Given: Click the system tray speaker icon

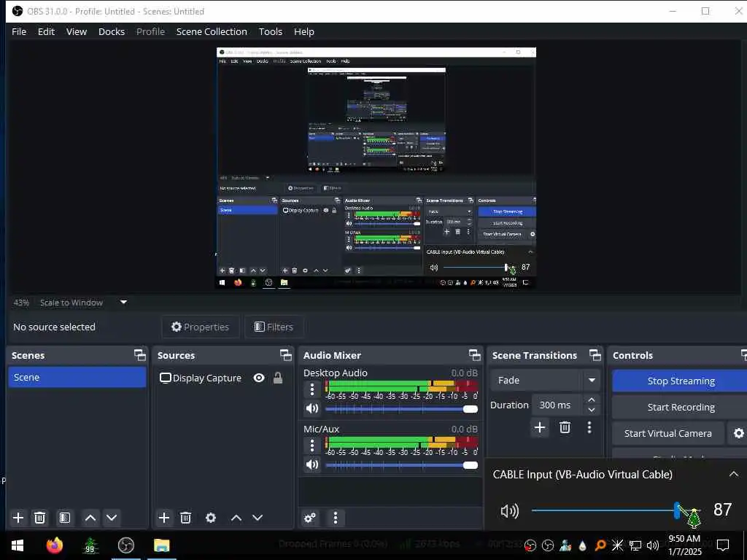Looking at the screenshot, I should click(x=653, y=545).
